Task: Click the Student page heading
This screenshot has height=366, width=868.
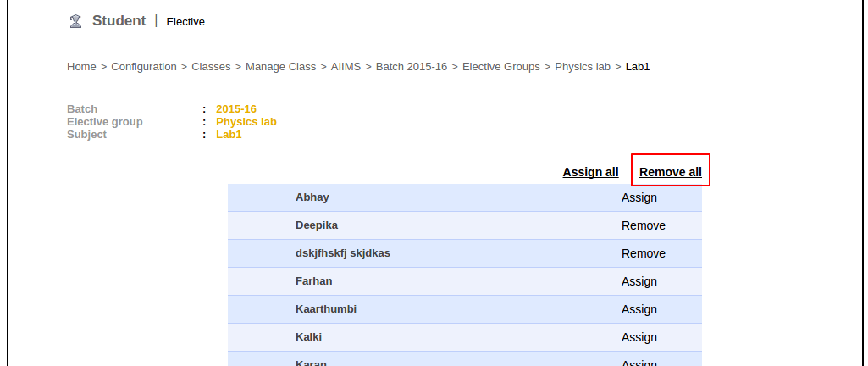Action: tap(119, 20)
